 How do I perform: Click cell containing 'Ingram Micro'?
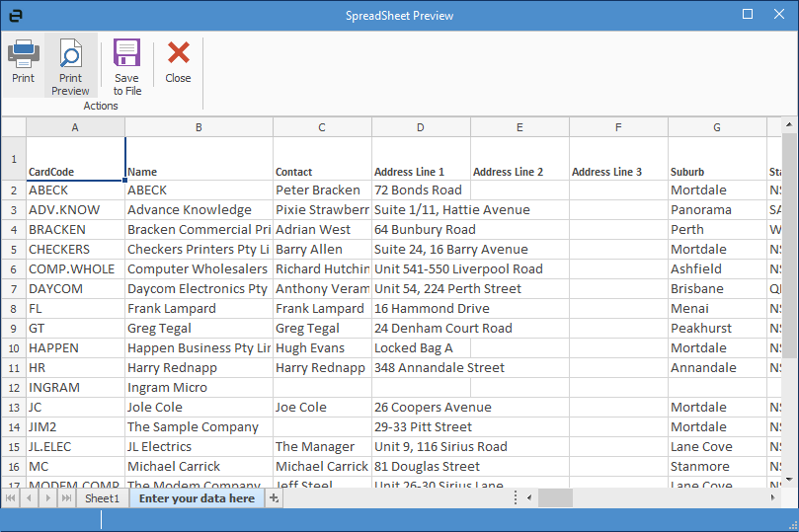[x=199, y=388]
